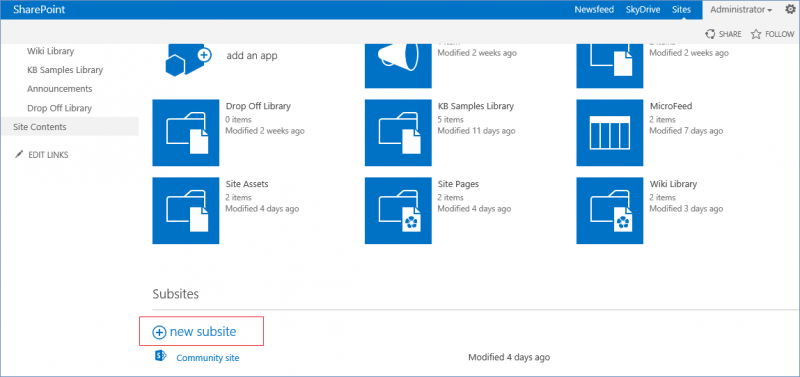The image size is (800, 377).
Task: Open the KB Samples Library title link
Action: pyautogui.click(x=476, y=106)
